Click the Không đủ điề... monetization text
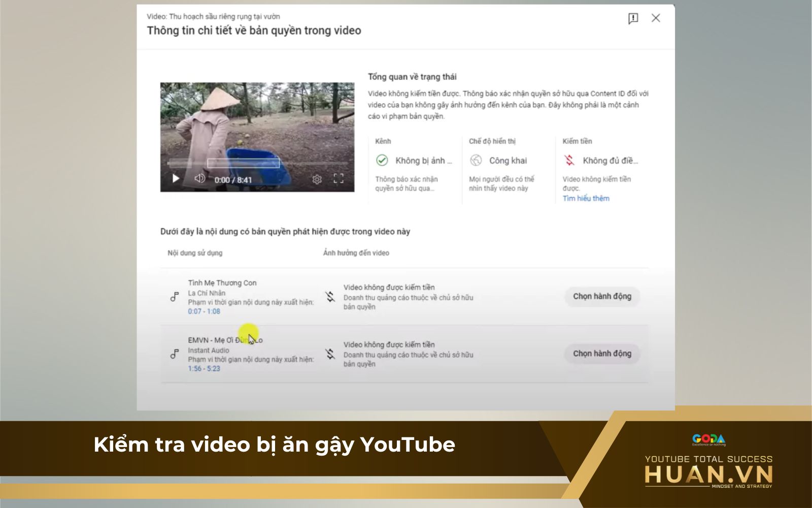The width and height of the screenshot is (812, 508). click(611, 161)
